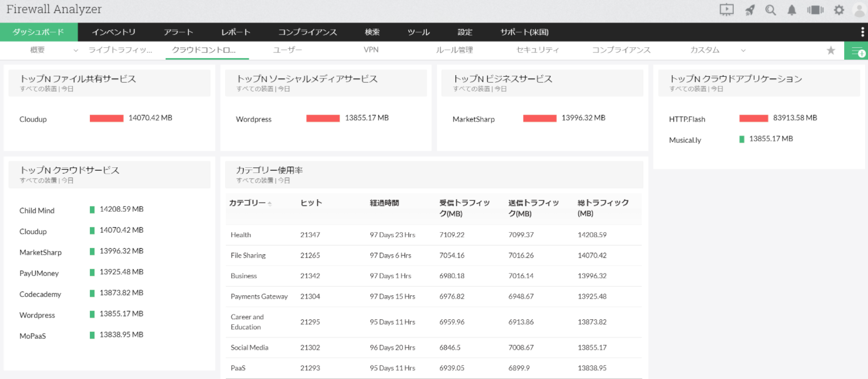Click the vibrating device icon in header
The width and height of the screenshot is (868, 379).
pos(815,10)
